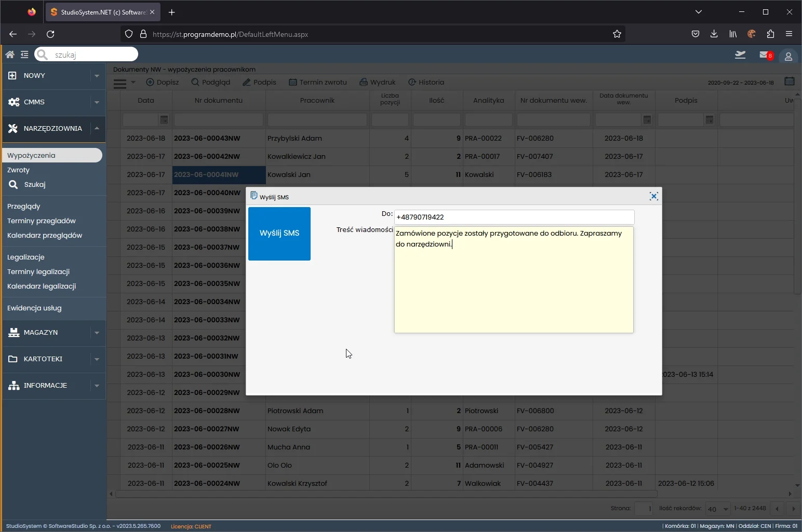Expand the MAGAZYN menu section
The width and height of the screenshot is (802, 532).
[97, 333]
